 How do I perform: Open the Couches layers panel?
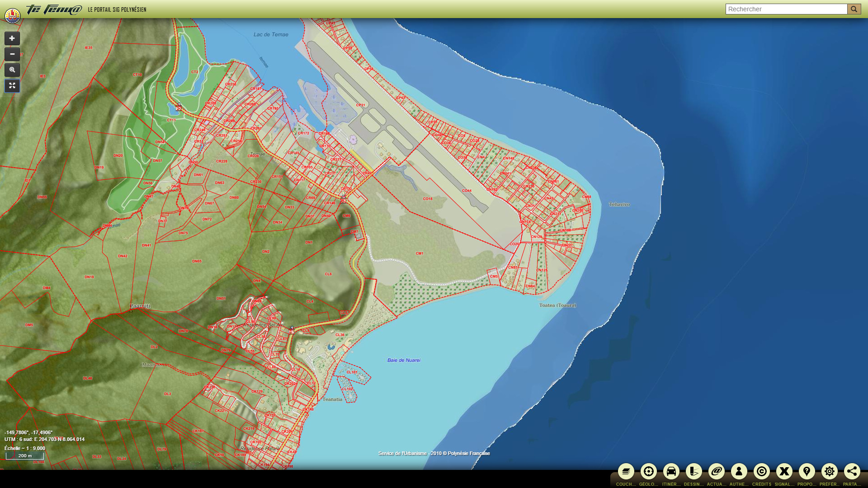click(626, 472)
